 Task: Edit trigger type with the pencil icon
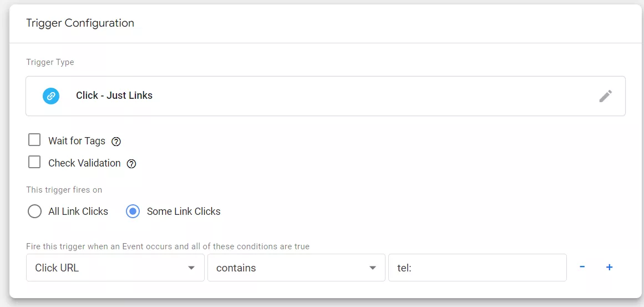coord(605,95)
